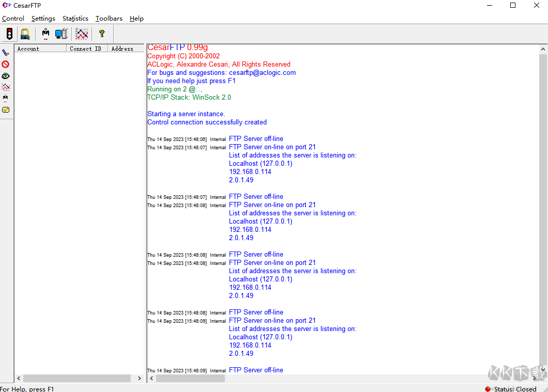Click the blue pen icon in left sidebar
Image resolution: width=548 pixels, height=392 pixels.
click(6, 53)
